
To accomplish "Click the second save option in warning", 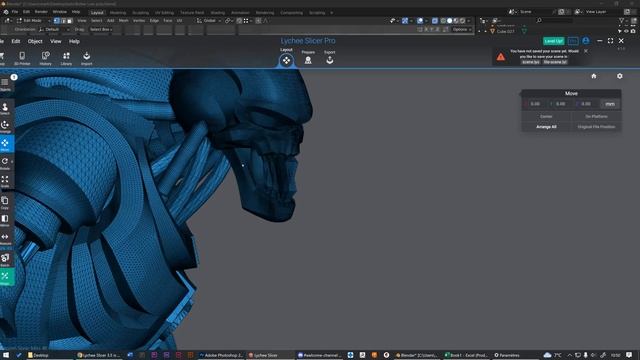I will (555, 62).
